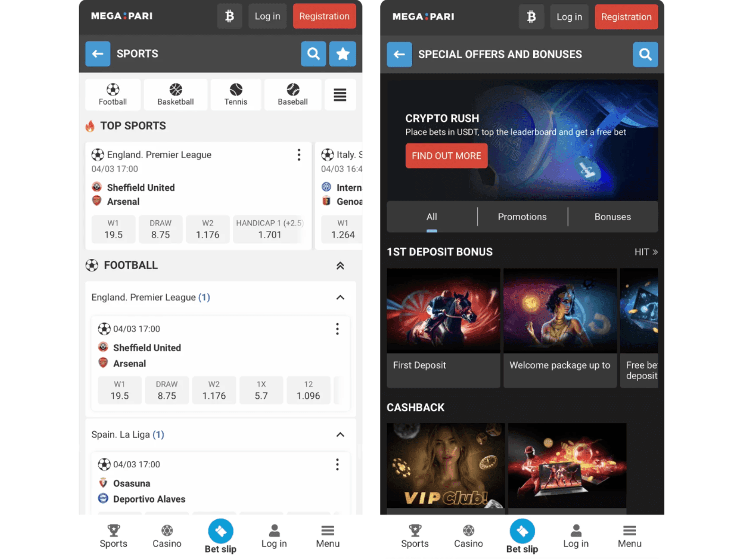Select the Basketball sport filter
Viewport: 740px width, 560px height.
pos(176,95)
